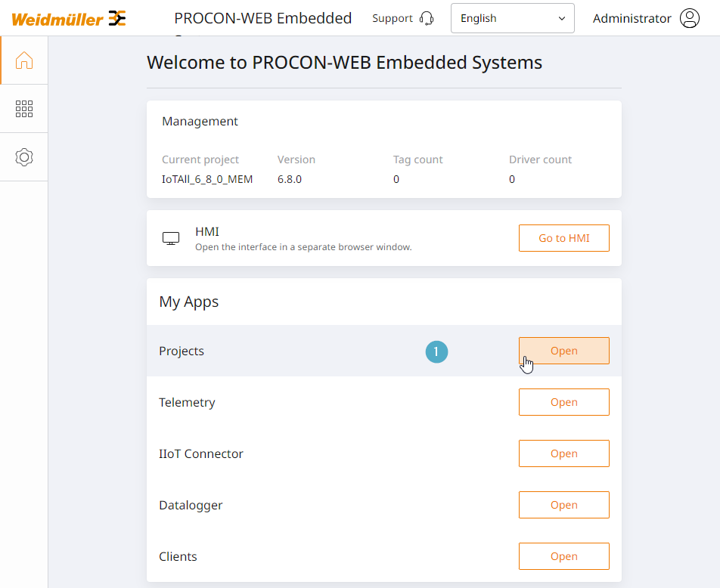720x588 pixels.
Task: Click the PROCON-WEB Embedded title
Action: tap(262, 18)
